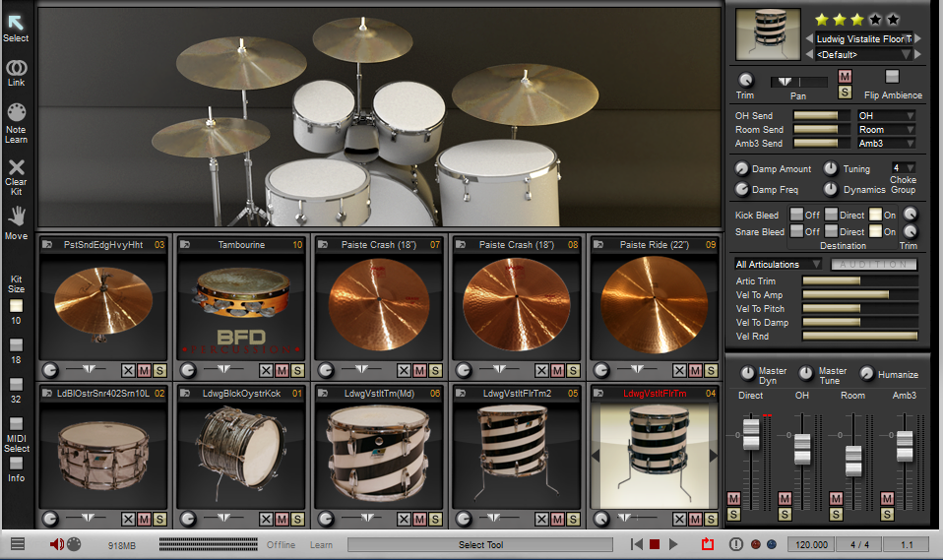Click the tempo 120.000 field

point(811,544)
